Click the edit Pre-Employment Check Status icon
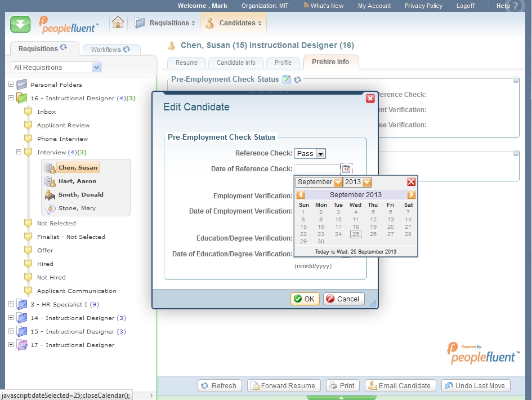This screenshot has height=400, width=532. tap(286, 79)
